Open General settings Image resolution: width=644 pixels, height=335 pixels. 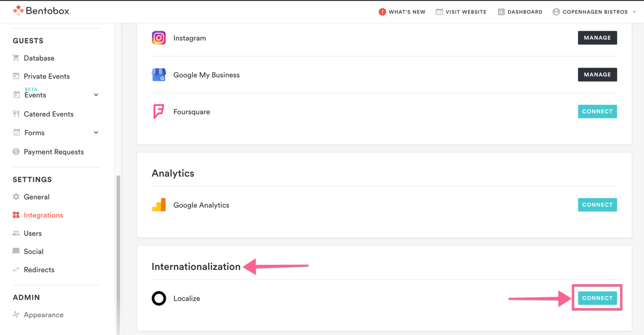pos(36,197)
